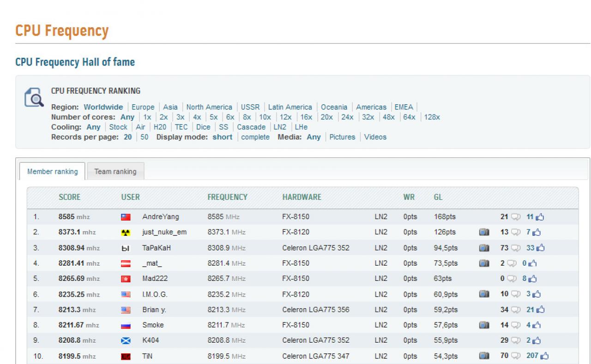Switch to the Team ranking tab
591x364 pixels.
tap(115, 172)
